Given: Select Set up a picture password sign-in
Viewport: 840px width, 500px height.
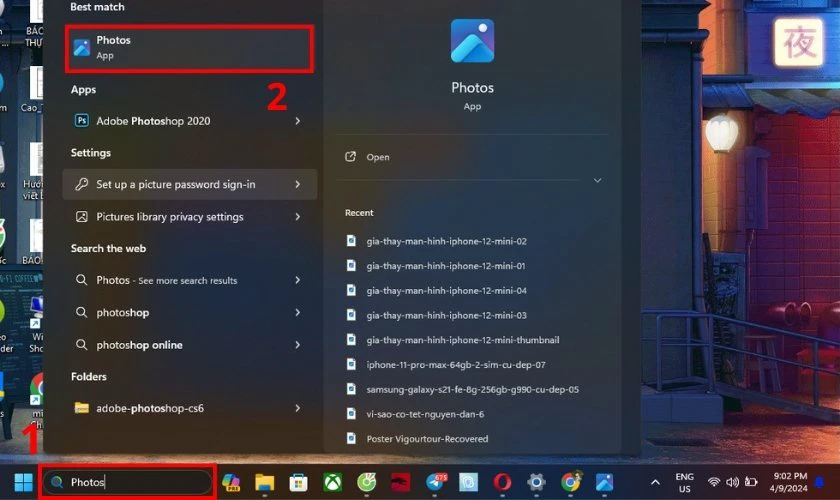Looking at the screenshot, I should (190, 184).
